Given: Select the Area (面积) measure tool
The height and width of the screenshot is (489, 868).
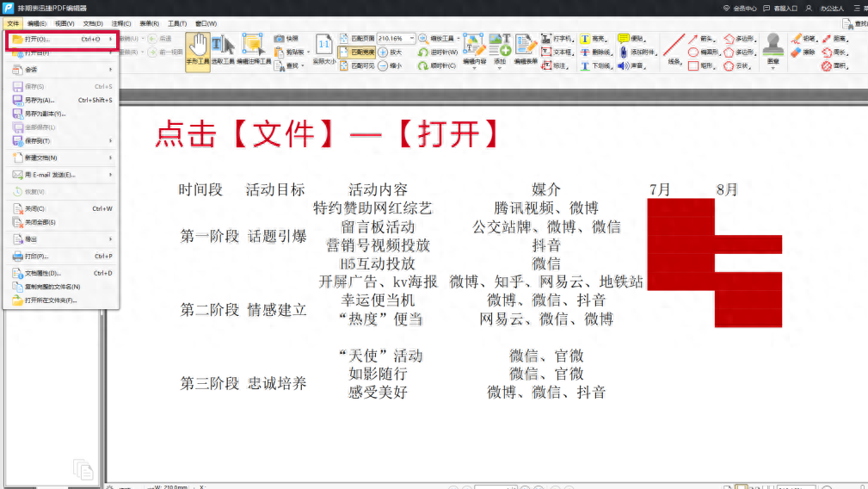Looking at the screenshot, I should [x=835, y=65].
